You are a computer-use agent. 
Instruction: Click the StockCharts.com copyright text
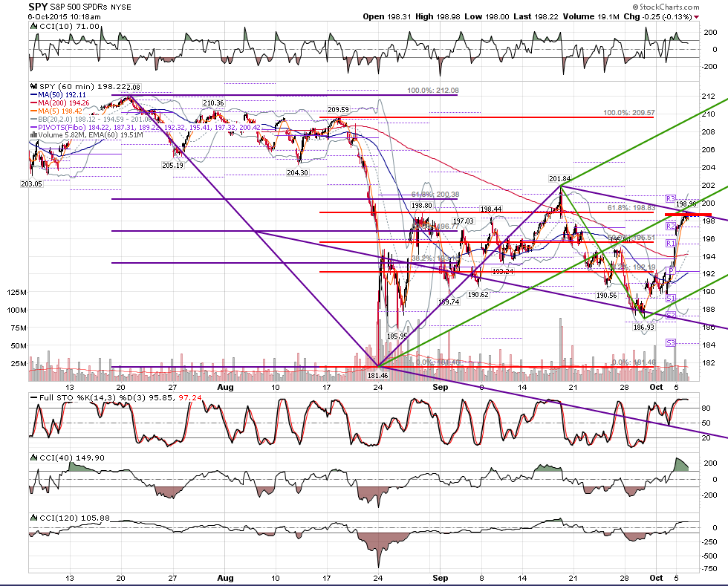tap(666, 7)
